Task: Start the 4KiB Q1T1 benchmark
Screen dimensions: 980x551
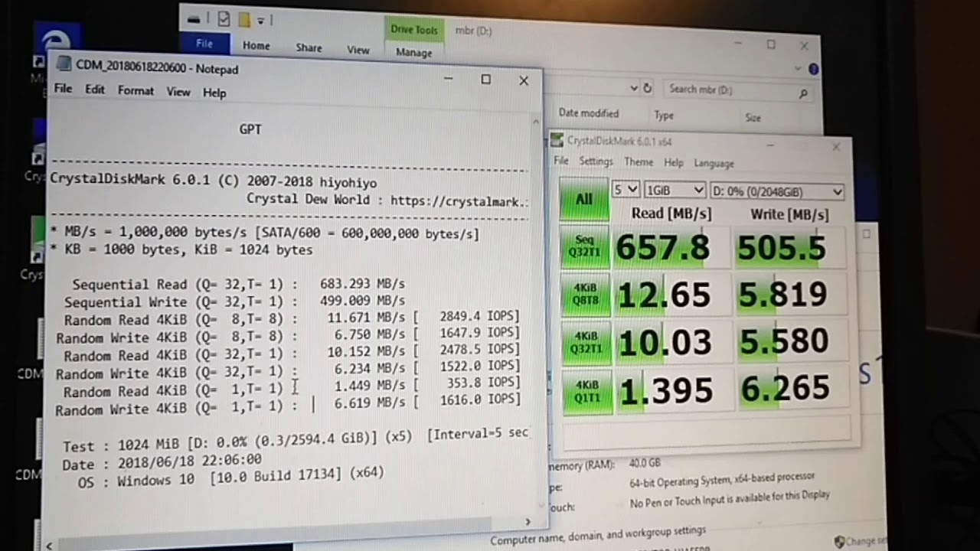Action: click(587, 392)
